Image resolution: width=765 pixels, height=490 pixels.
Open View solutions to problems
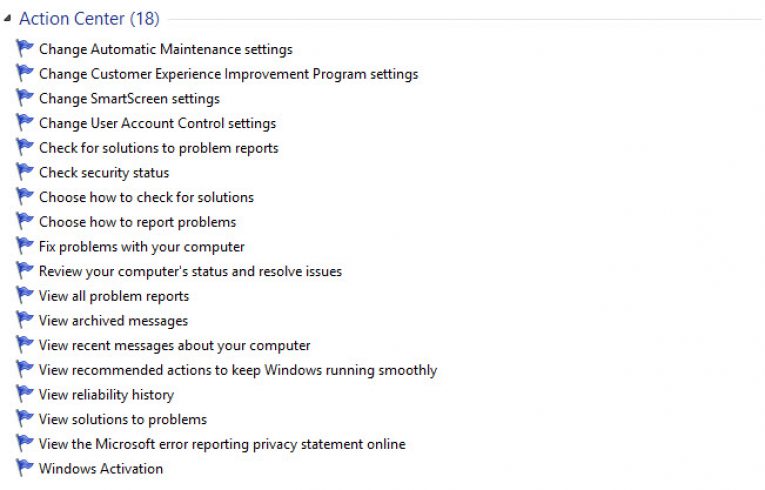pos(122,419)
